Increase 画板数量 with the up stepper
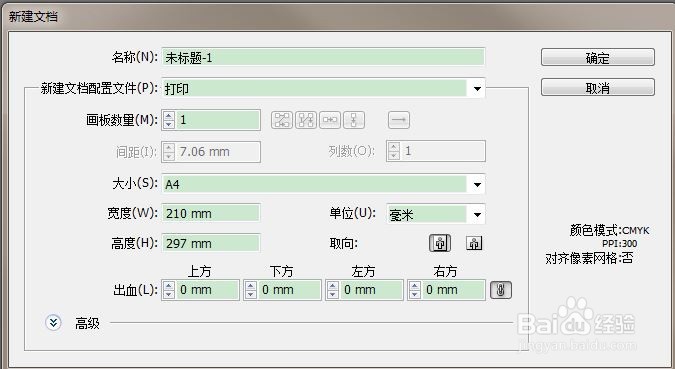The height and width of the screenshot is (369, 675). (x=169, y=115)
